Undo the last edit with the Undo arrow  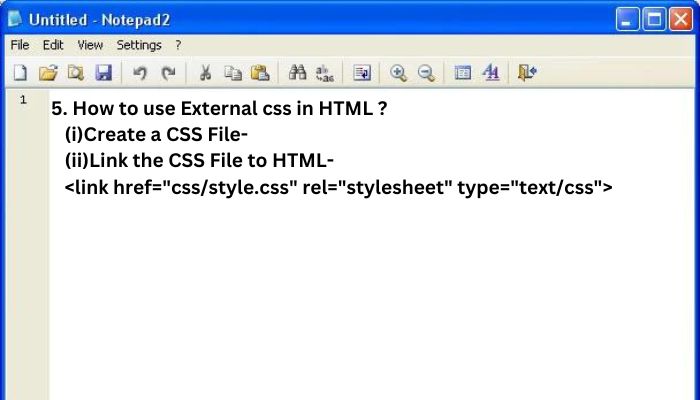click(x=140, y=73)
